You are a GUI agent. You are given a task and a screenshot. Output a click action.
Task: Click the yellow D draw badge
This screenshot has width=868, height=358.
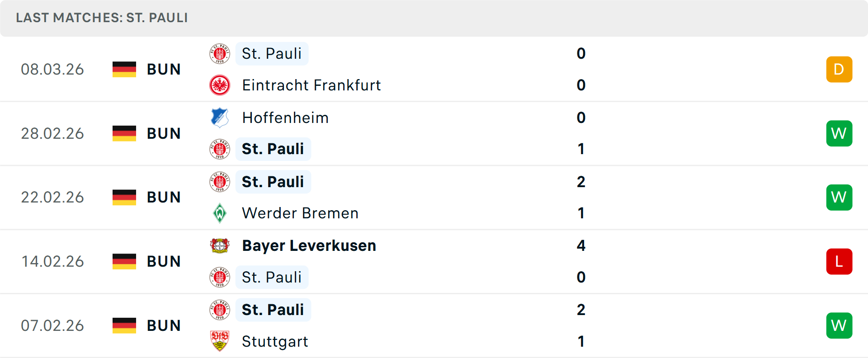point(839,69)
